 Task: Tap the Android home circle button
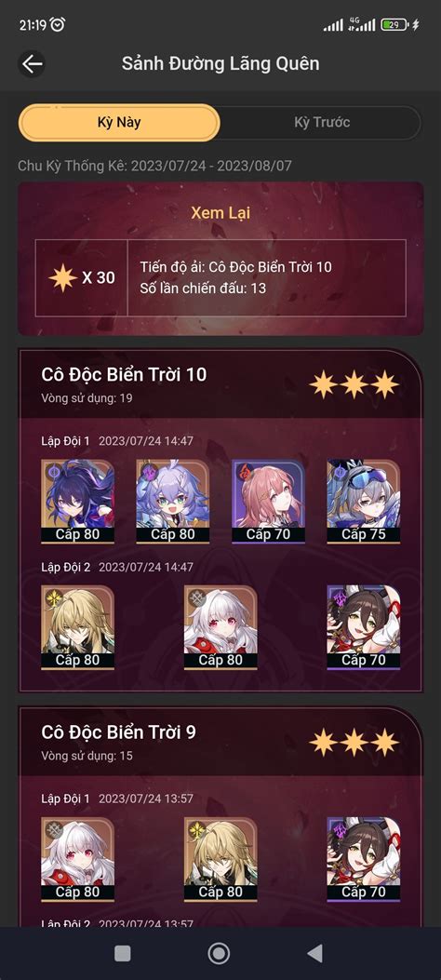pos(219,953)
